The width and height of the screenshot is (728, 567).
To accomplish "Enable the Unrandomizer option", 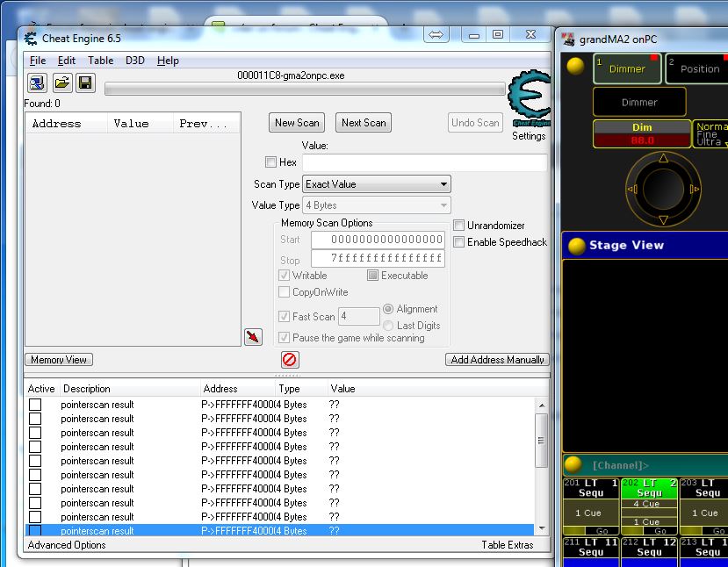I will [x=458, y=225].
